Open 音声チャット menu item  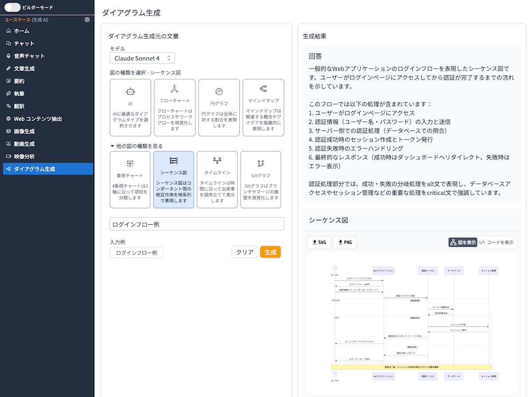point(48,56)
